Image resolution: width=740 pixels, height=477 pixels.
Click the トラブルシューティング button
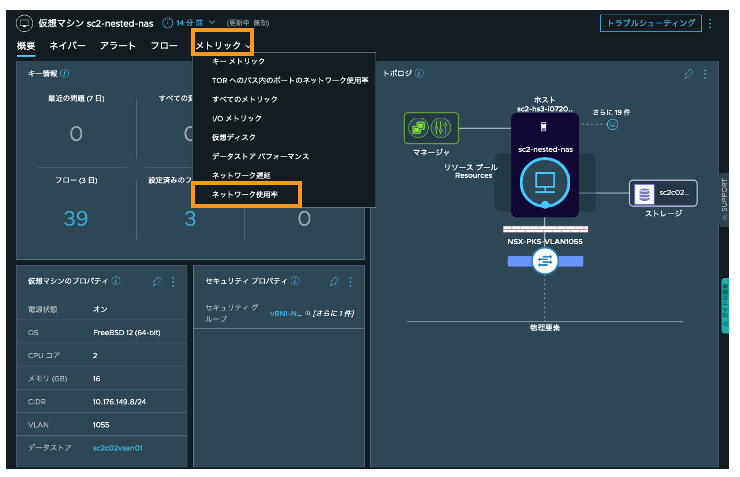point(650,23)
